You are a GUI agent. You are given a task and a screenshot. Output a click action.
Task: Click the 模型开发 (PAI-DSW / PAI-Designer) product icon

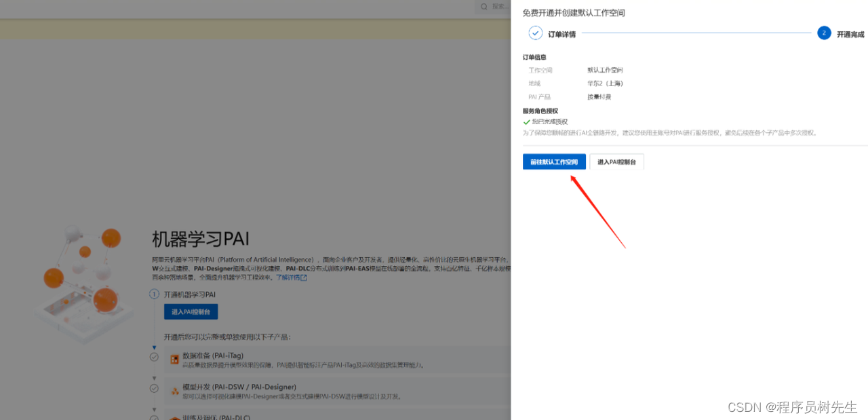174,392
